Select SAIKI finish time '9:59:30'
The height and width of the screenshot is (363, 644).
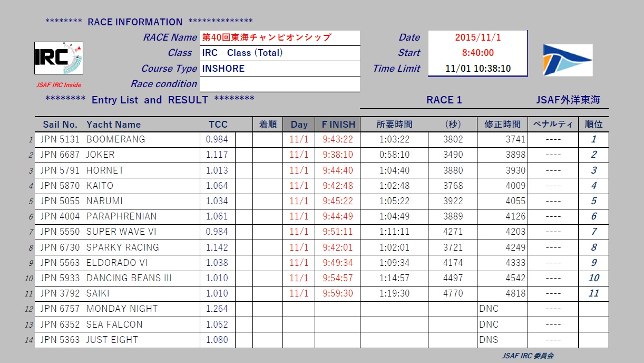click(x=338, y=293)
